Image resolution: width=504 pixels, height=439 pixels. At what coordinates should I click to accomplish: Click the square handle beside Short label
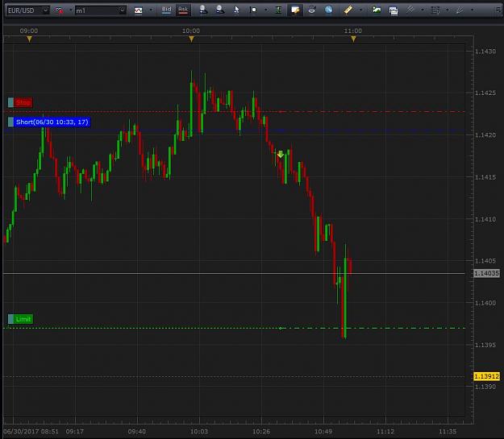11,122
